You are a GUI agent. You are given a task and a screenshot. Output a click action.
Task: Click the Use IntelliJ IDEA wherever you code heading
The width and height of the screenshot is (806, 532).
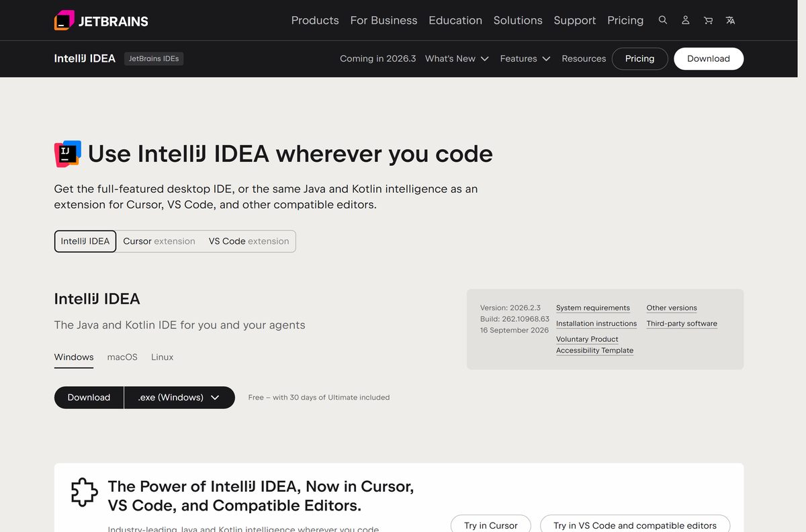tap(290, 154)
